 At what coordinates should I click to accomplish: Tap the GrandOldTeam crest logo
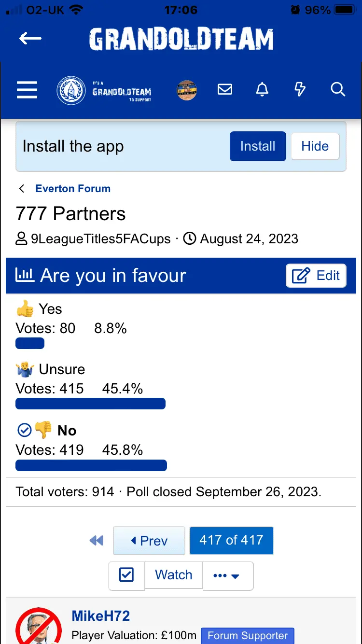[71, 90]
